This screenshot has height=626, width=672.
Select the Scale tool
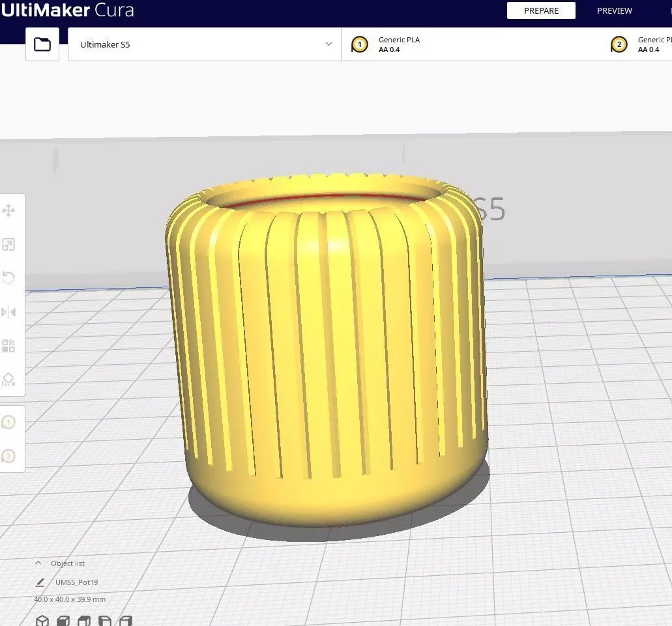8,244
